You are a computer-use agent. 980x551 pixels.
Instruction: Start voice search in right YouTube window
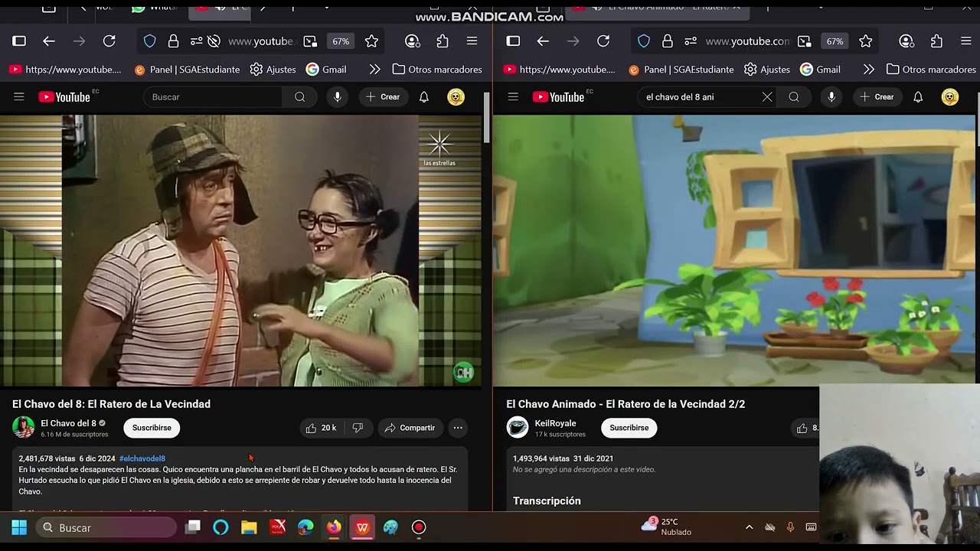pos(831,97)
